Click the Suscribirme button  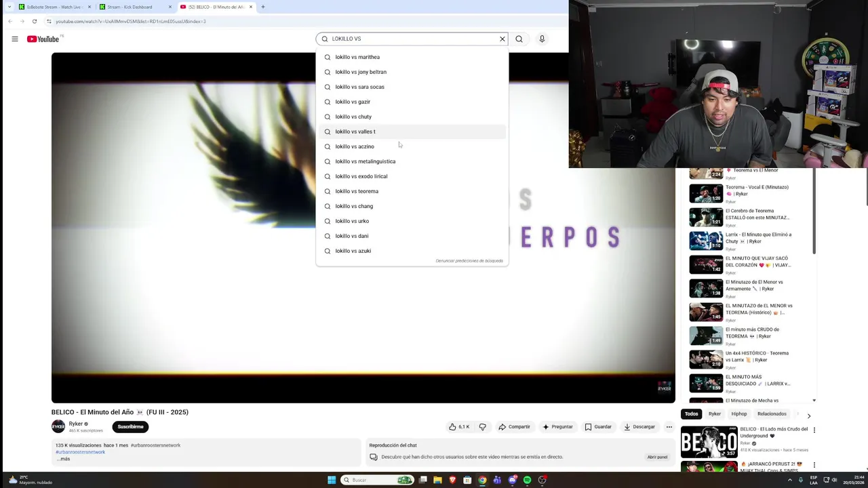(x=130, y=427)
